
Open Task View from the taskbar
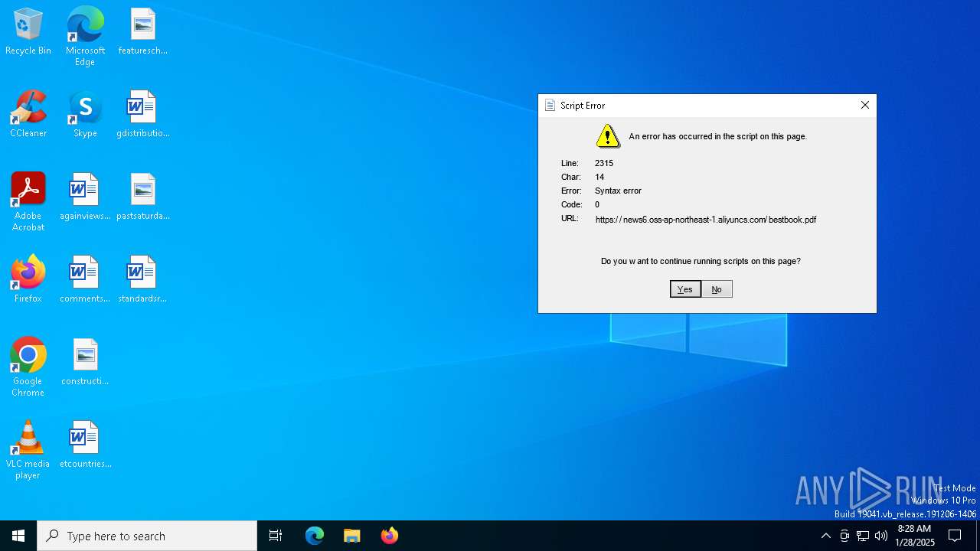(276, 536)
